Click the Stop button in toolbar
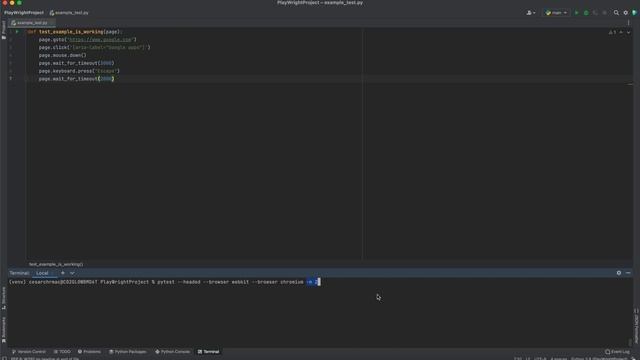 coord(604,13)
